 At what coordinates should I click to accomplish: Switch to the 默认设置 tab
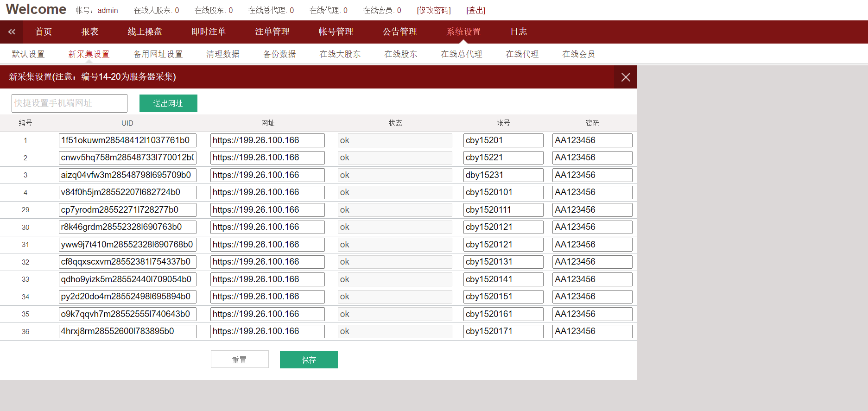(x=28, y=54)
